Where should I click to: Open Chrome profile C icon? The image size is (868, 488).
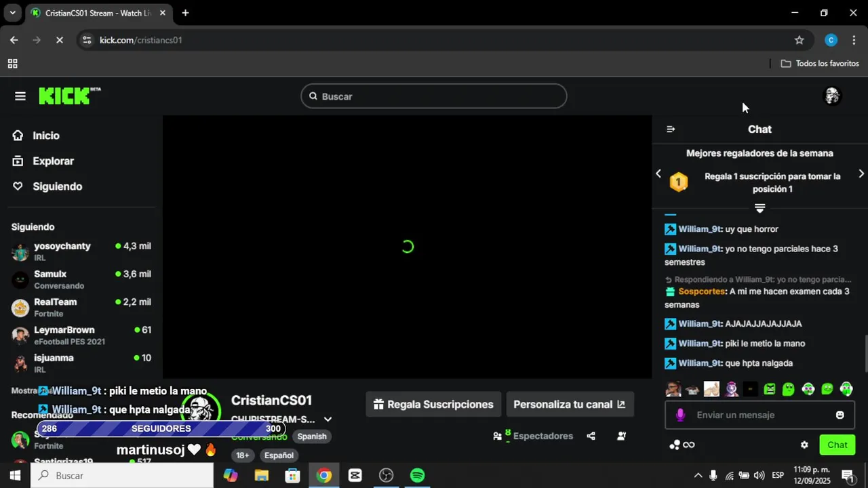[831, 40]
